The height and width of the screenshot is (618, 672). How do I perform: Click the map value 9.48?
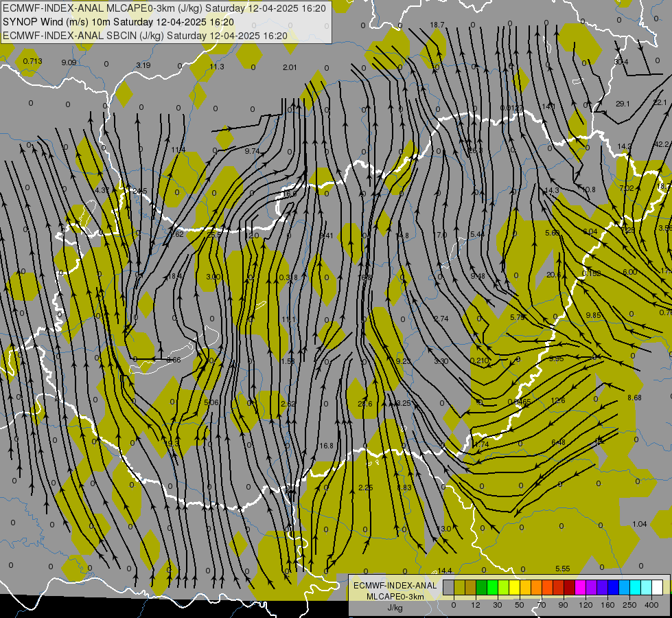[x=478, y=276]
